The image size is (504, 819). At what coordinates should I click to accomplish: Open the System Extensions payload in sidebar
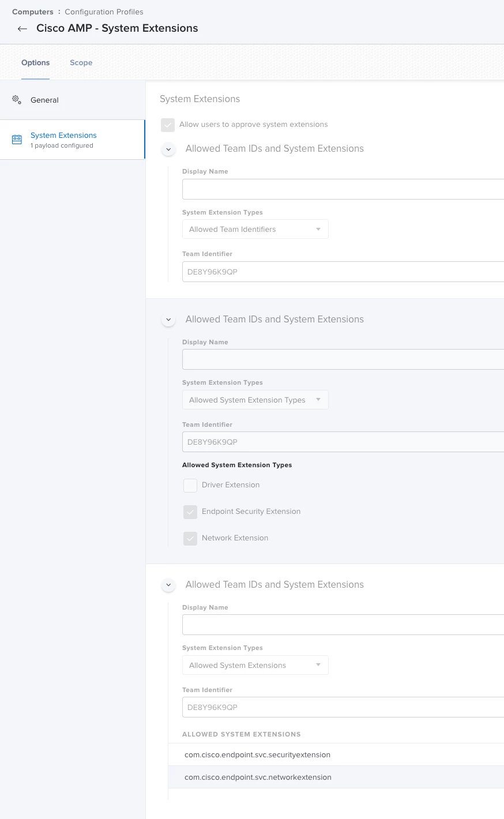[x=73, y=140]
